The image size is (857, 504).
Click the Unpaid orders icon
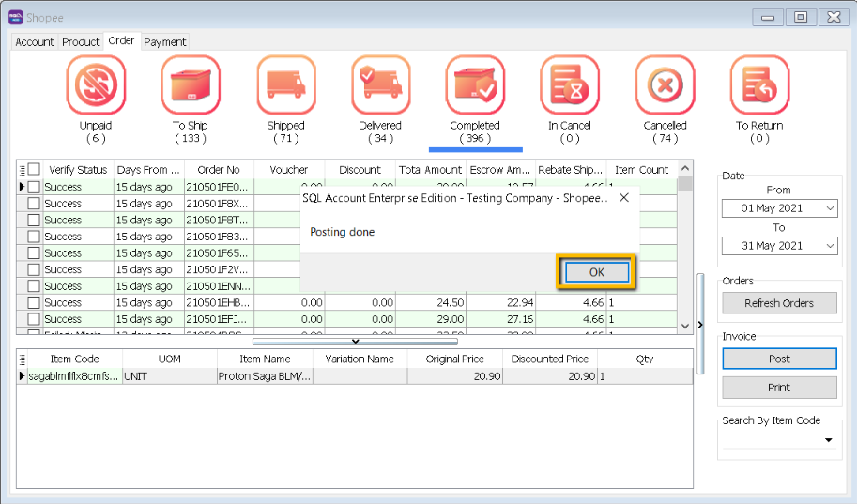[x=95, y=85]
